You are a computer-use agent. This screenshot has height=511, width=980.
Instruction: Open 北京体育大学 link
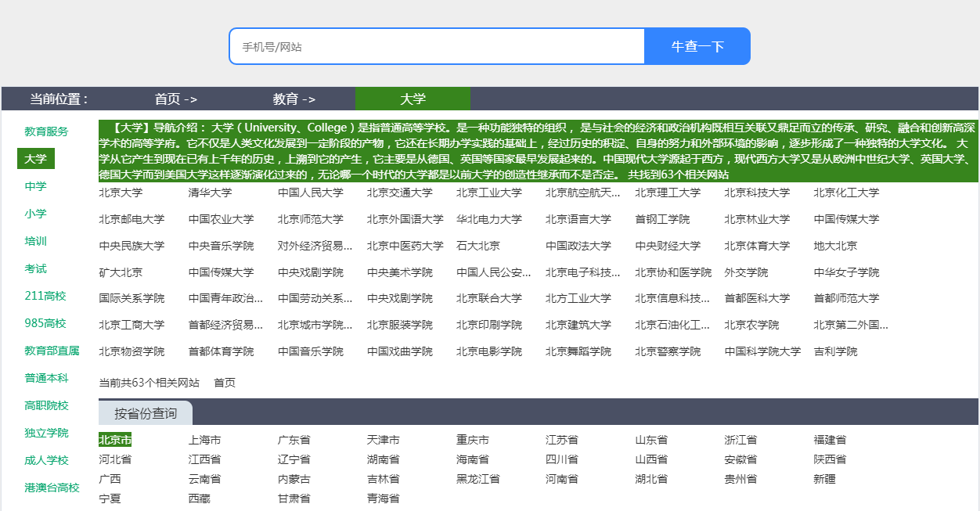(756, 246)
